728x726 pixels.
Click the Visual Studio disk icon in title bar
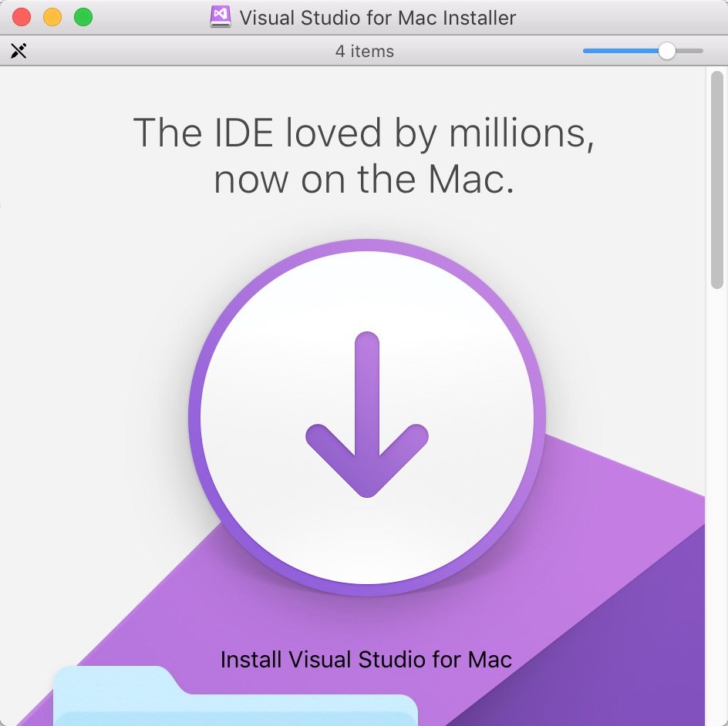[x=220, y=17]
